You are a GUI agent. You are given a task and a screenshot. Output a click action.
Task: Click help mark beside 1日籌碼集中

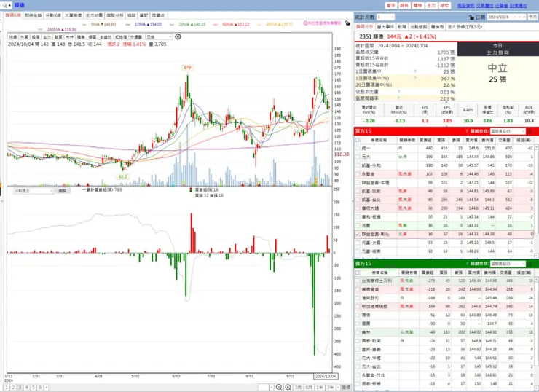click(415, 71)
